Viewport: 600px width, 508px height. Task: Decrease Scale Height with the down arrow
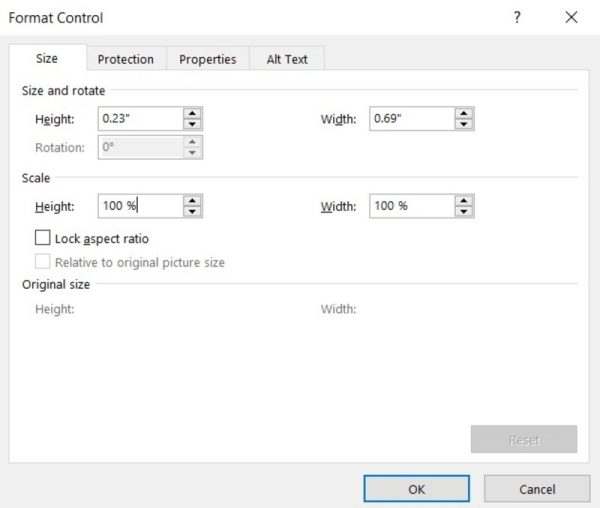pos(192,212)
